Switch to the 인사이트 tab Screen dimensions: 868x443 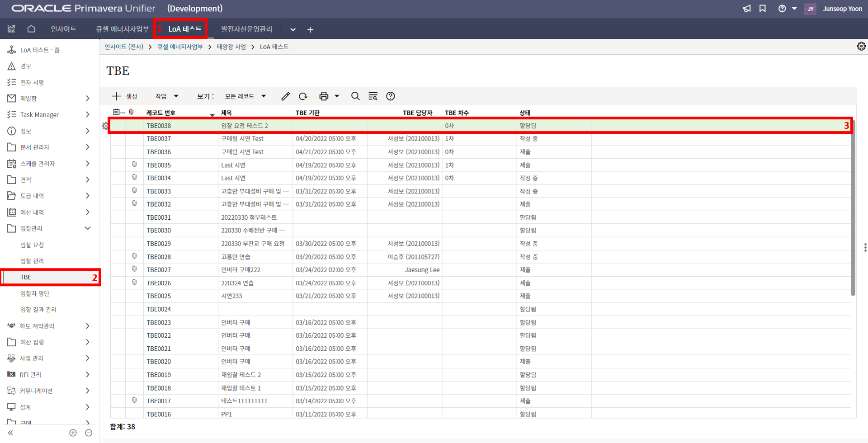pyautogui.click(x=63, y=29)
